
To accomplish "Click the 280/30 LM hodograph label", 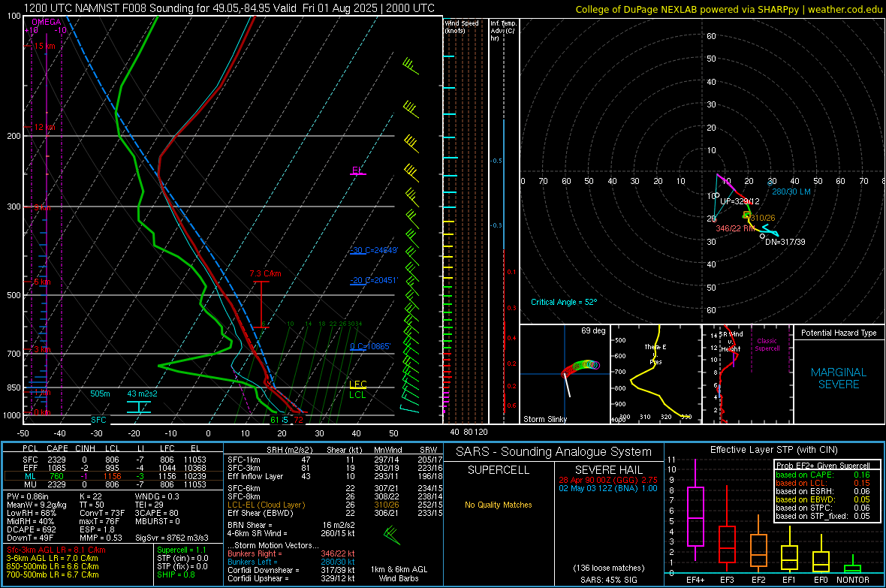I will point(791,191).
